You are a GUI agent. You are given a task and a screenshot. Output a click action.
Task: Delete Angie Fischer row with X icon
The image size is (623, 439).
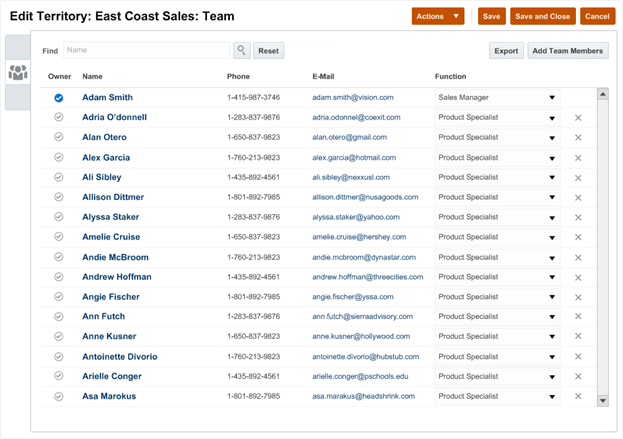click(x=578, y=297)
